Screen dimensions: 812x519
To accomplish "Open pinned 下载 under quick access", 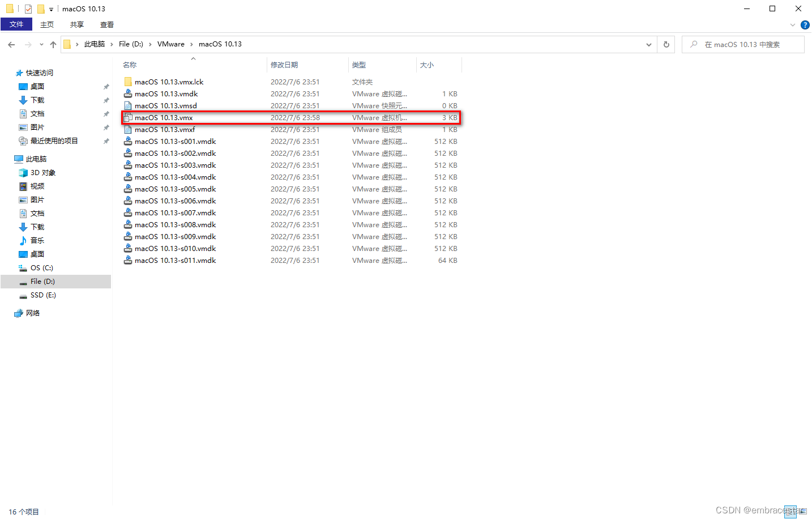I will pyautogui.click(x=37, y=100).
